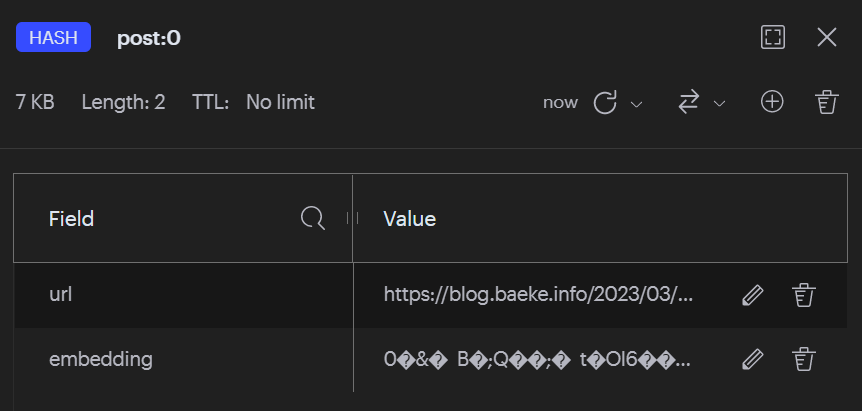Delete the post:0 key via top trash icon

[826, 102]
